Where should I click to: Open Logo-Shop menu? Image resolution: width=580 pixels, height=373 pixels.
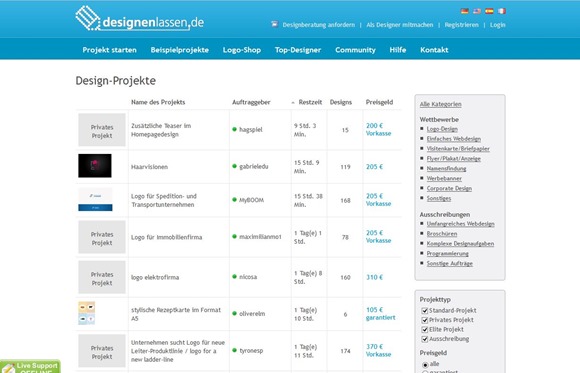click(242, 50)
